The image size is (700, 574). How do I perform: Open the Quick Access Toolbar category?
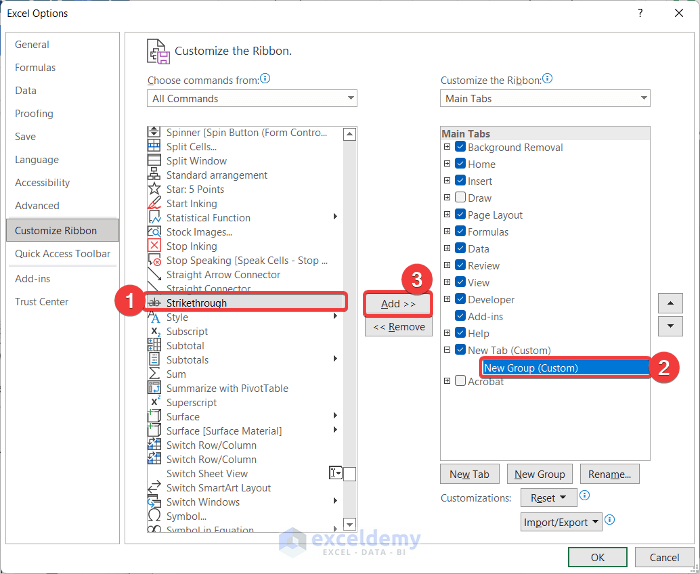click(x=62, y=254)
